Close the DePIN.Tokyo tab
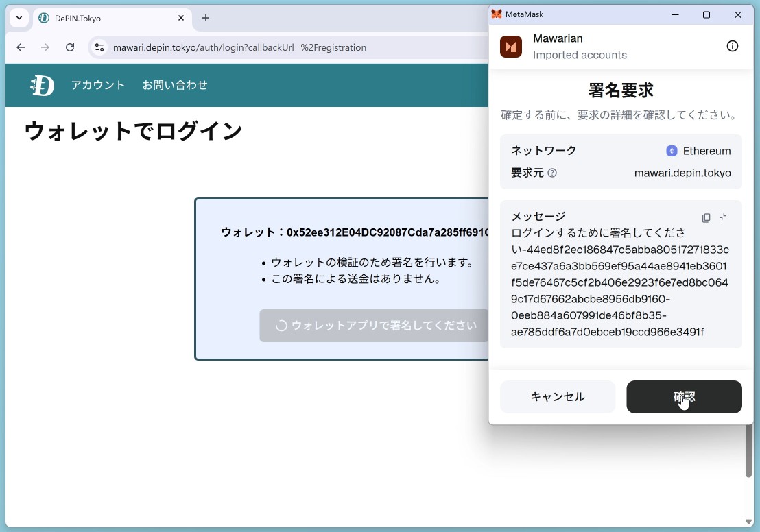The height and width of the screenshot is (532, 760). click(181, 18)
